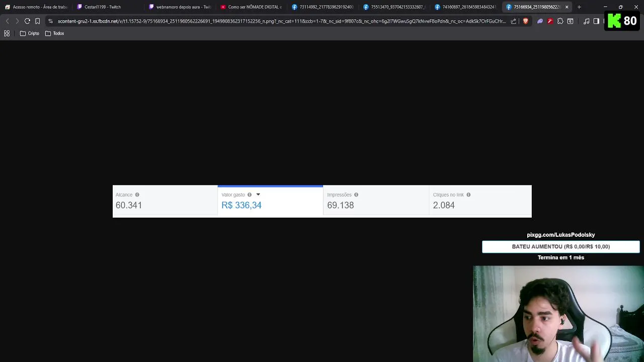Switch to 75513470 Facebook image tab
The height and width of the screenshot is (362, 644).
395,7
